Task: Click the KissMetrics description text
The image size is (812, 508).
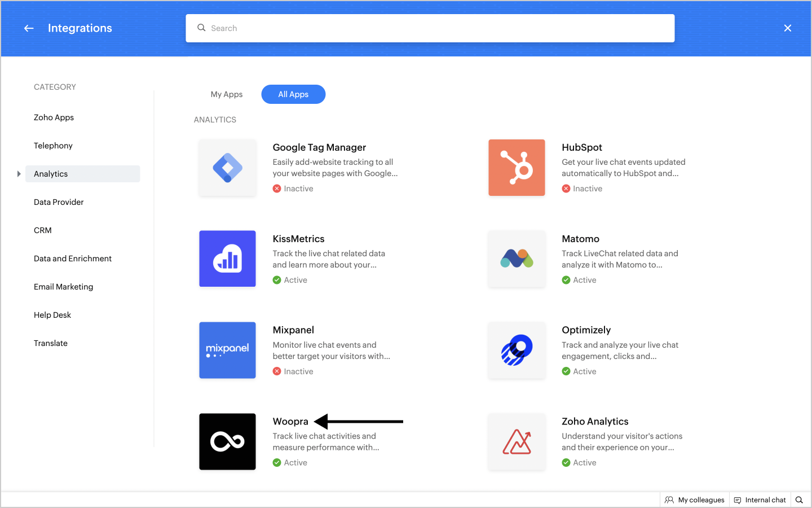Action: point(329,259)
